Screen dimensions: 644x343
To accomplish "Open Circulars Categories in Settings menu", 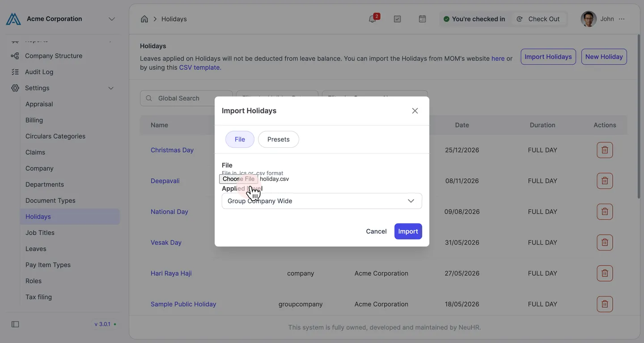I will (x=70, y=136).
